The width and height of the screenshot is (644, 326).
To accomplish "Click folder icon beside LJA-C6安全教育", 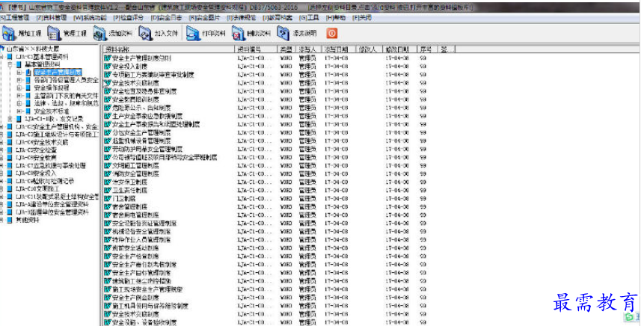I will [x=10, y=158].
